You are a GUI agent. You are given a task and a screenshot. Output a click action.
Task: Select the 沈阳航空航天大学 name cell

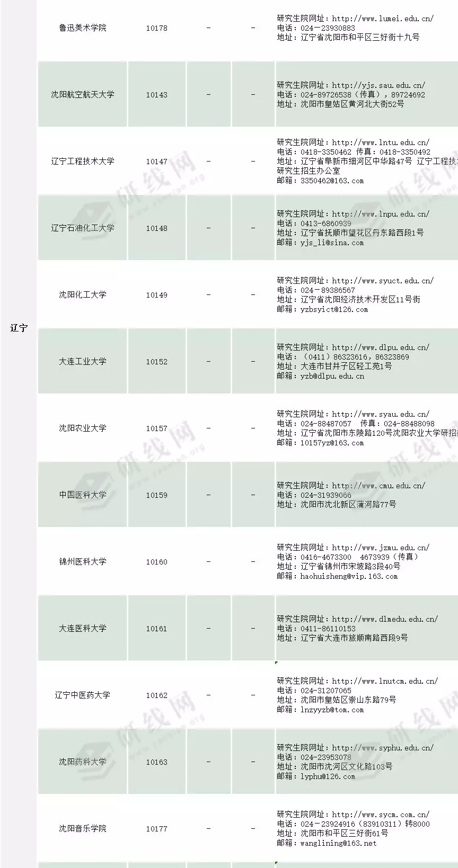(83, 94)
